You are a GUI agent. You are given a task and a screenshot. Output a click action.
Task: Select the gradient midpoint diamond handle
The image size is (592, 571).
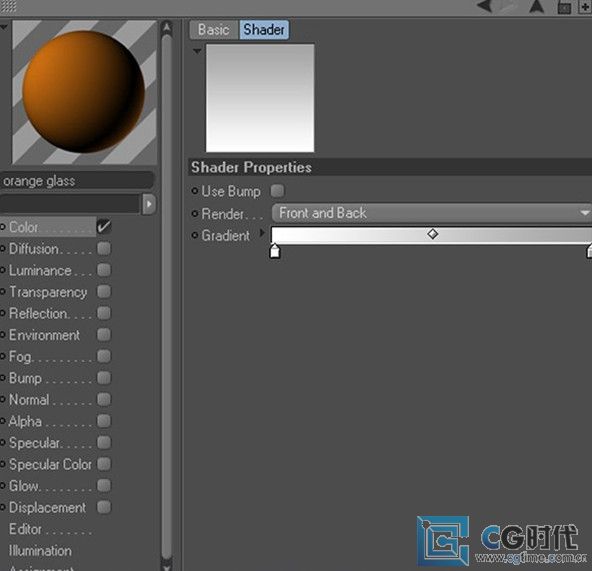tap(433, 234)
